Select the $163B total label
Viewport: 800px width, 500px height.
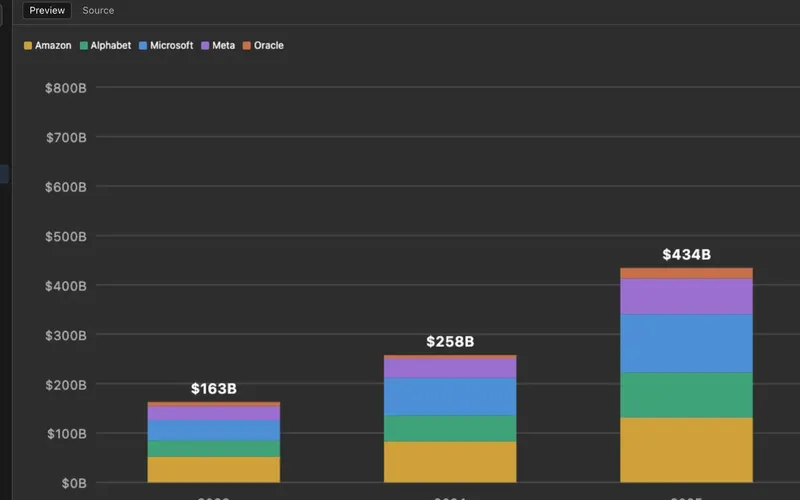coord(214,389)
